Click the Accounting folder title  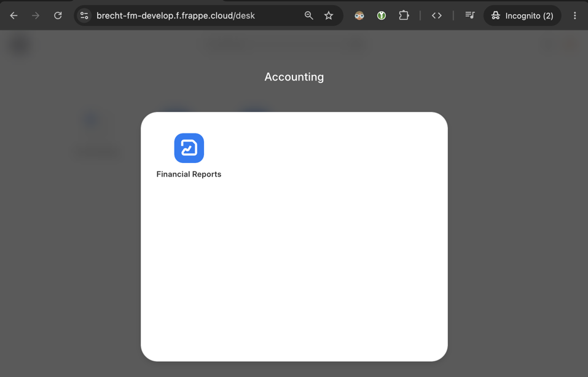294,77
